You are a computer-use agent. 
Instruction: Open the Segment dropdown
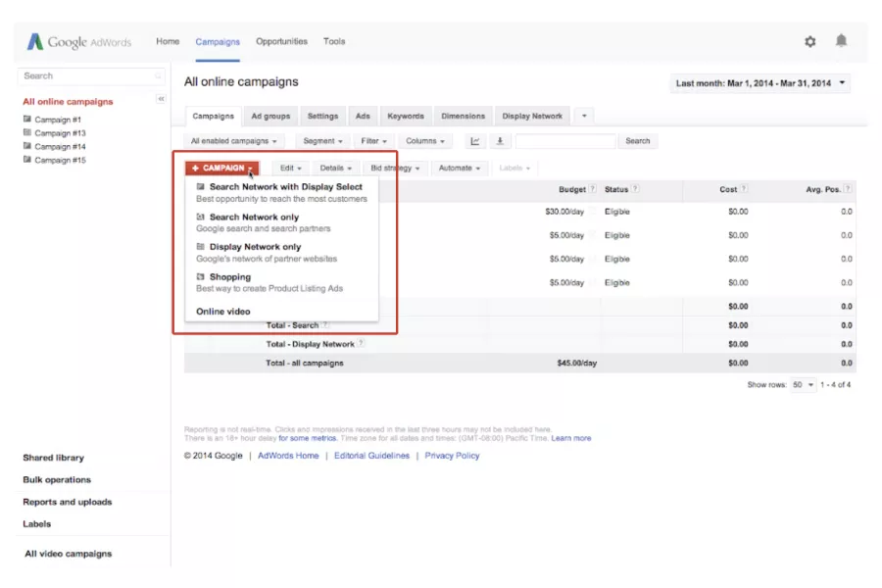(x=321, y=141)
